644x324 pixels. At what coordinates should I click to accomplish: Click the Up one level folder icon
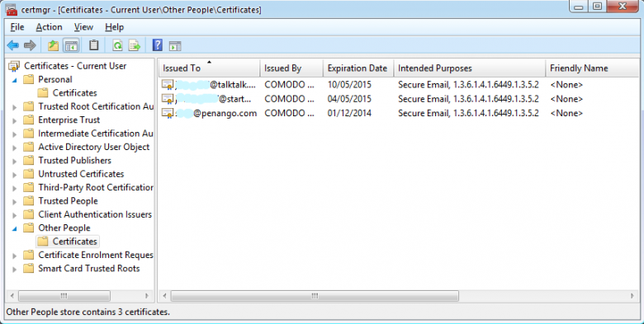pyautogui.click(x=53, y=45)
